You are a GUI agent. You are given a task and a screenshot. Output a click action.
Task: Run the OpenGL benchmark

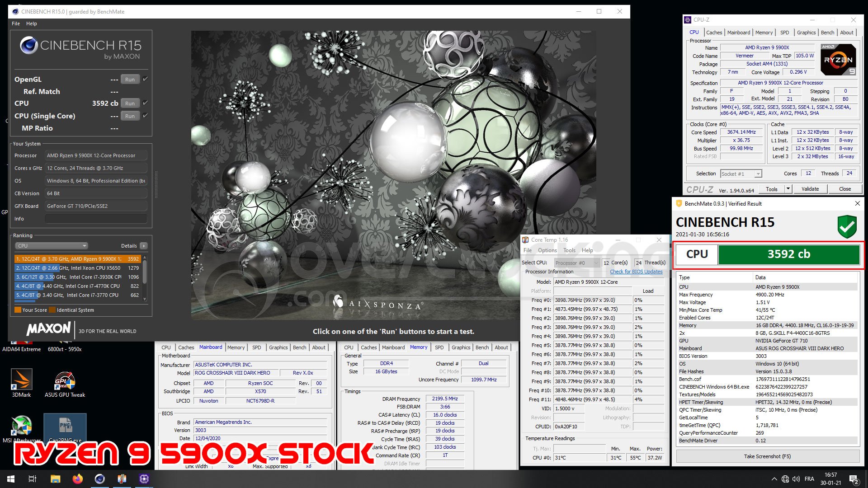pyautogui.click(x=130, y=80)
